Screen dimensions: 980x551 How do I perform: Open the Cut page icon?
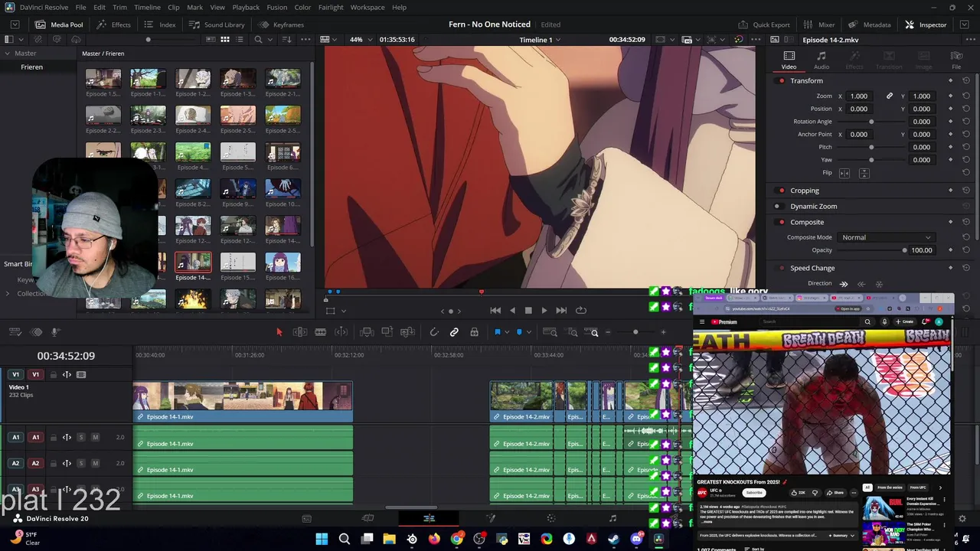point(367,518)
